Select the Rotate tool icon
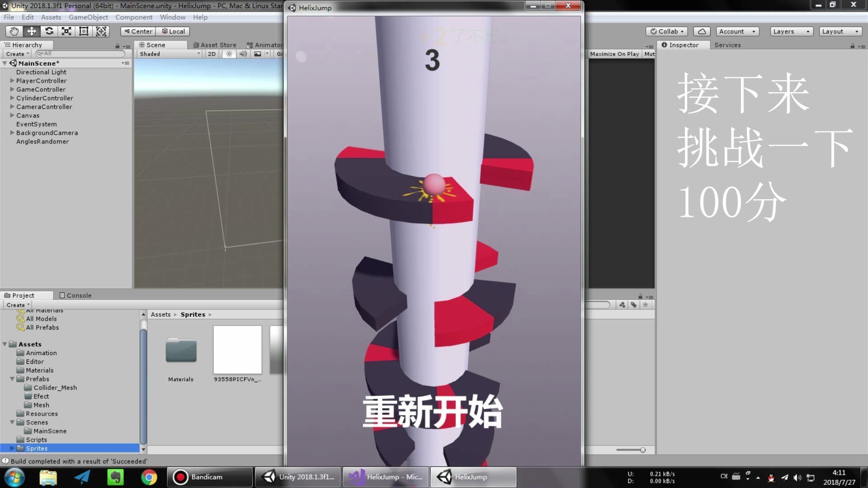868x488 pixels. tap(48, 31)
